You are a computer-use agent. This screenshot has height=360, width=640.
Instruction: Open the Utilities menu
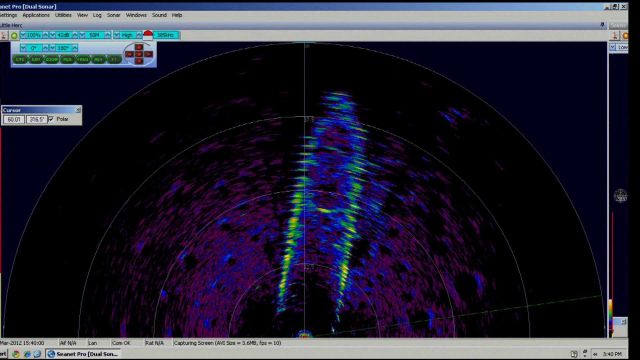tap(63, 15)
